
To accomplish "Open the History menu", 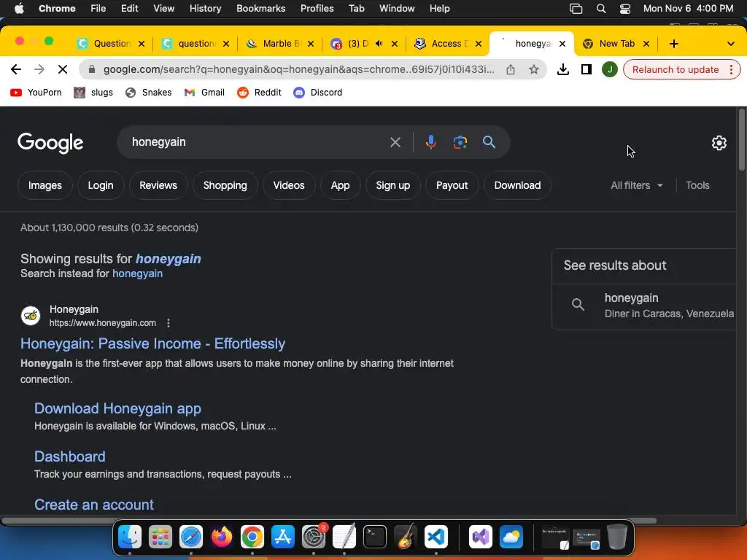I will point(205,9).
